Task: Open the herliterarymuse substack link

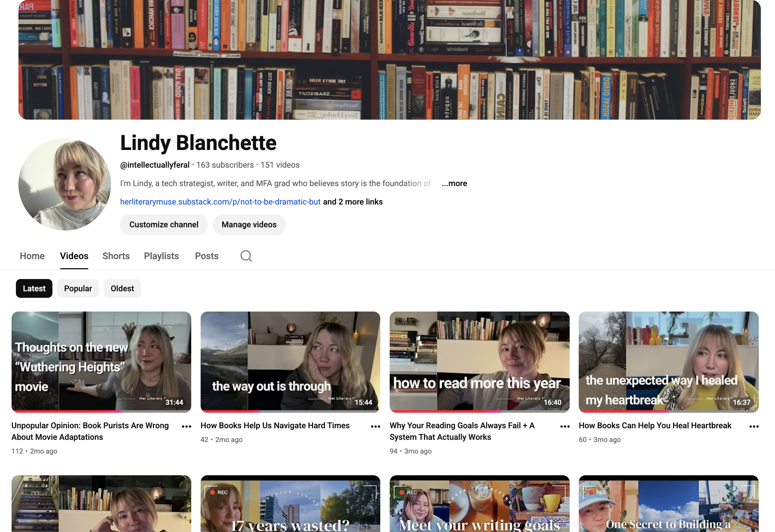Action: click(220, 202)
